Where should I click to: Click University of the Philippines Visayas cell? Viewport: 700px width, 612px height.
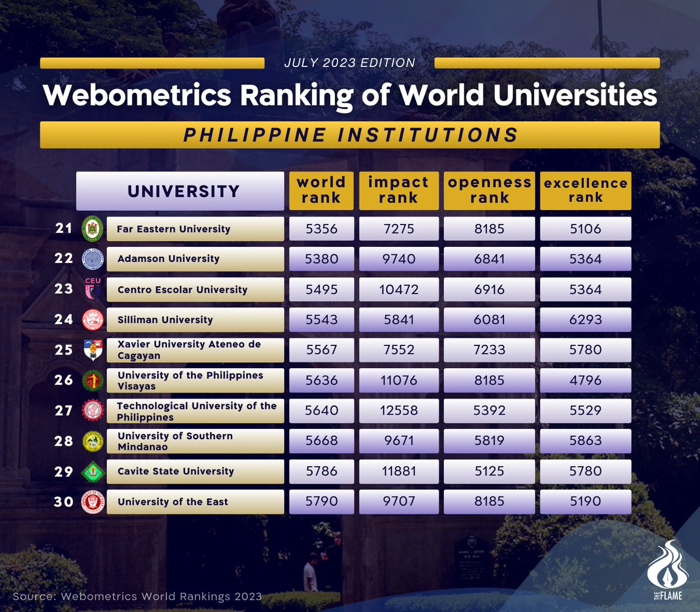195,380
